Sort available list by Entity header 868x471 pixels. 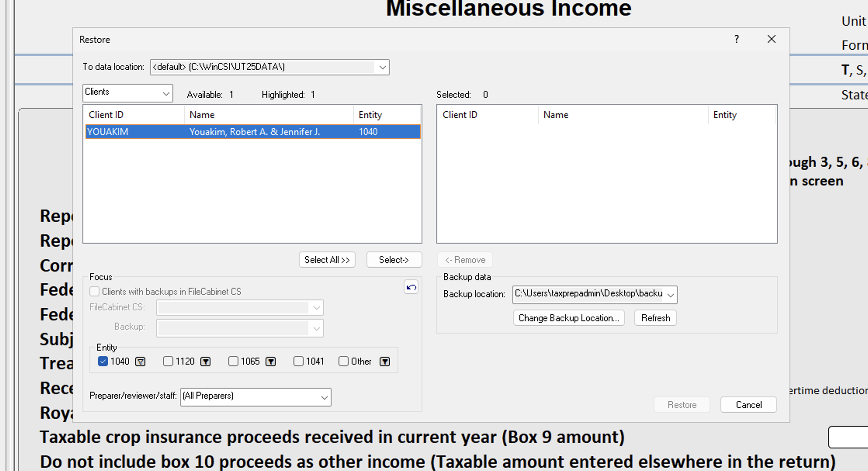(x=387, y=115)
